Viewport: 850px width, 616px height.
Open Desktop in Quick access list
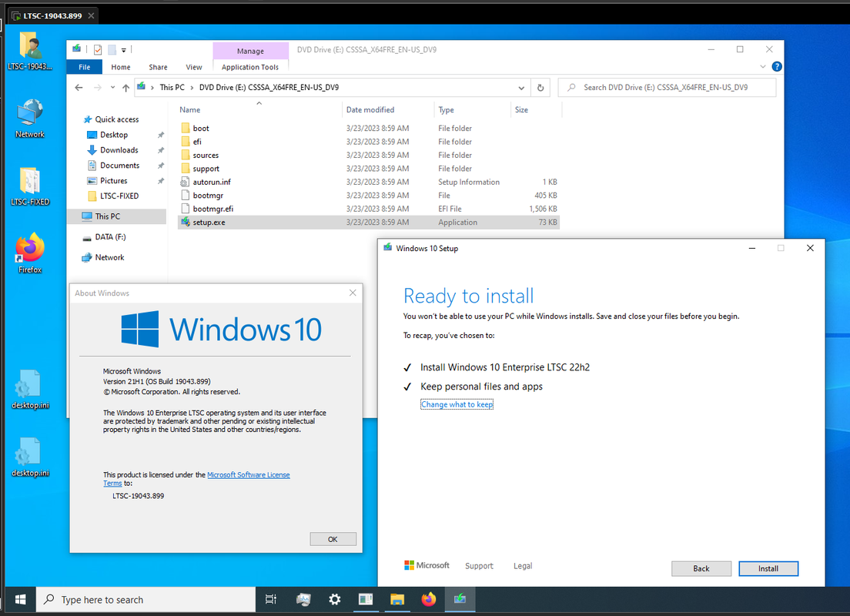click(114, 135)
